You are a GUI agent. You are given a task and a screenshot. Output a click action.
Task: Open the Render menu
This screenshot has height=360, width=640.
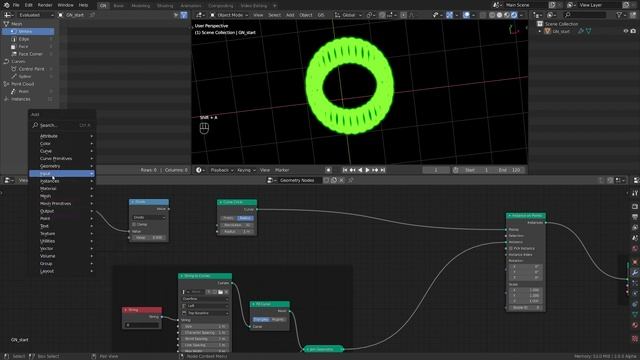tap(45, 5)
